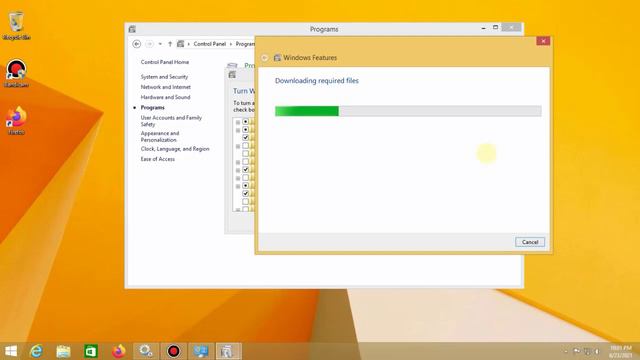
Task: Open File Explorer from the taskbar
Action: [63, 351]
